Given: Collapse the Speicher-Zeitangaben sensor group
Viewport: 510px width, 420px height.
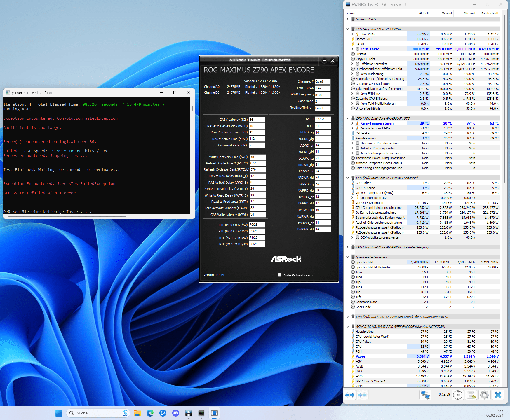Looking at the screenshot, I should coord(347,257).
